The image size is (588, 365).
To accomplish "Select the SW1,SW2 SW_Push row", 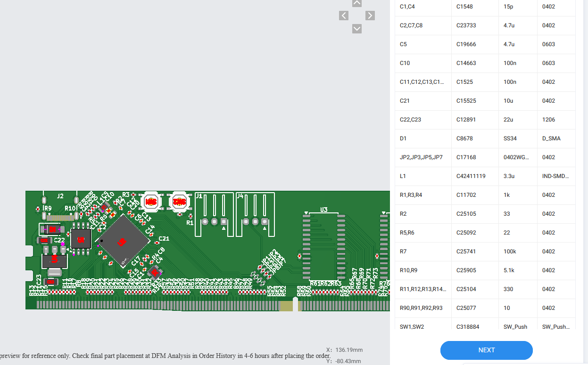I will (x=485, y=326).
